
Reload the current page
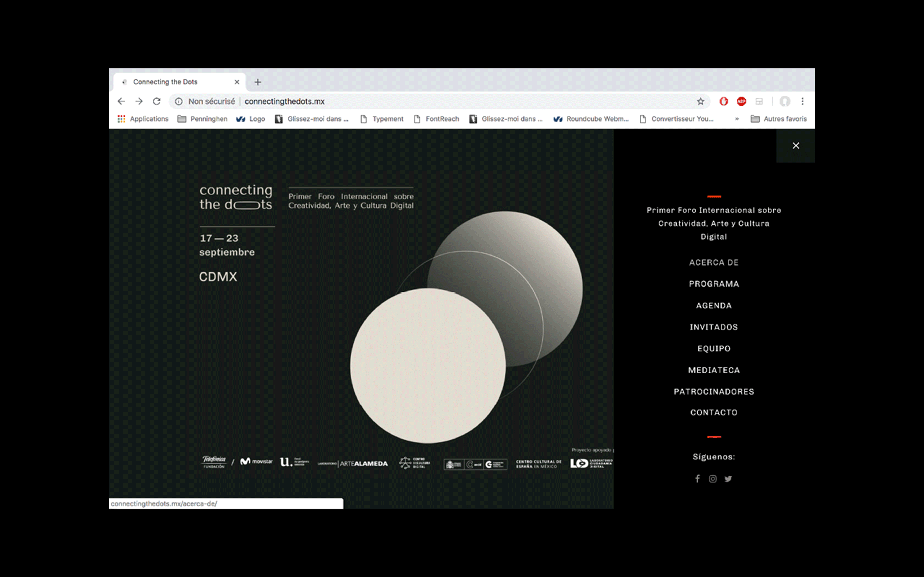tap(157, 101)
